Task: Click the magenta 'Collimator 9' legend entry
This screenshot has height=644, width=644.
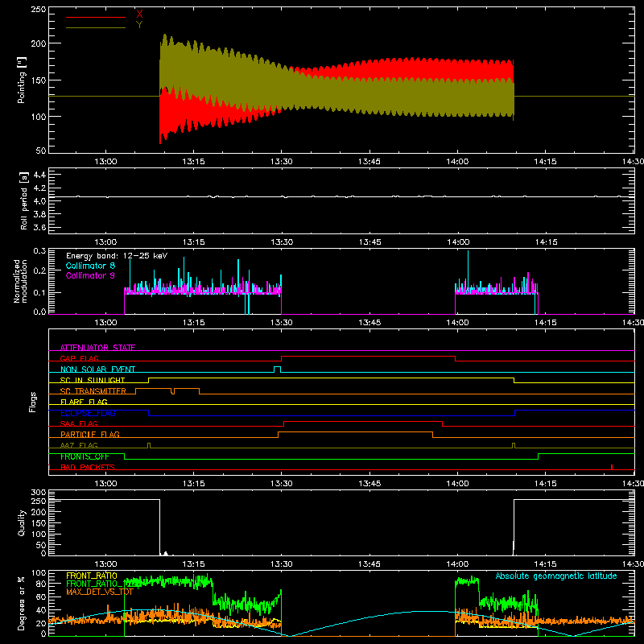Action: 90,275
